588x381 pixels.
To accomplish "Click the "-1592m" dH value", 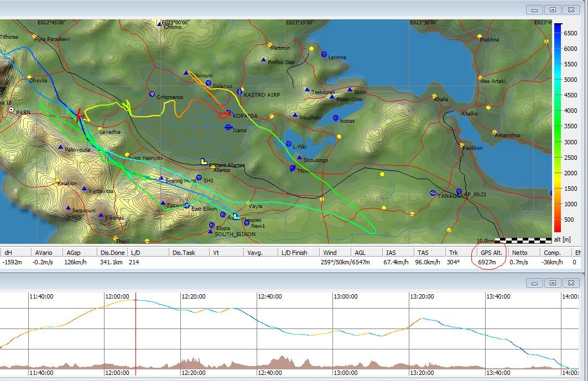I will tap(12, 262).
